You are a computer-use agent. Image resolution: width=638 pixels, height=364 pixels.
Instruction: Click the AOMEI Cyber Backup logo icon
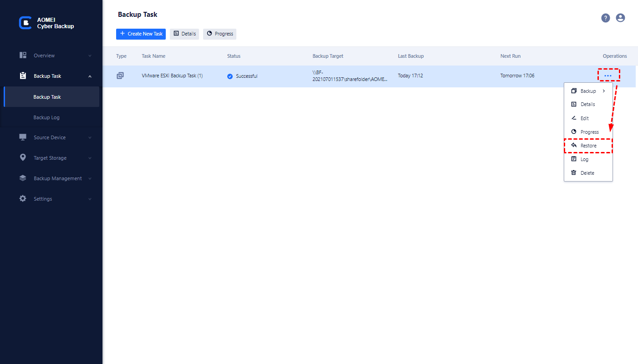25,23
